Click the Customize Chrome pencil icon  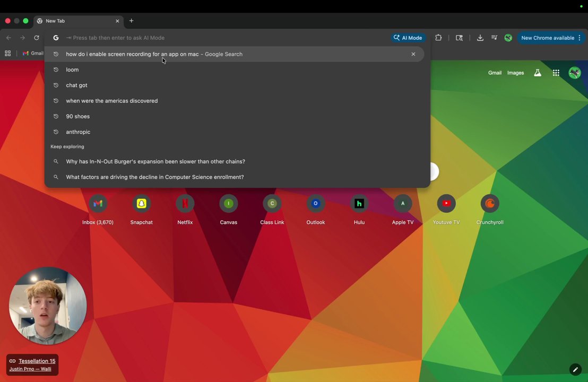tap(575, 369)
